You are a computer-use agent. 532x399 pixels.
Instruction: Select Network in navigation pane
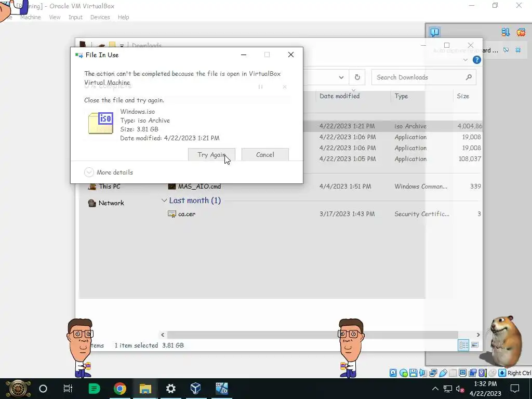click(x=106, y=203)
